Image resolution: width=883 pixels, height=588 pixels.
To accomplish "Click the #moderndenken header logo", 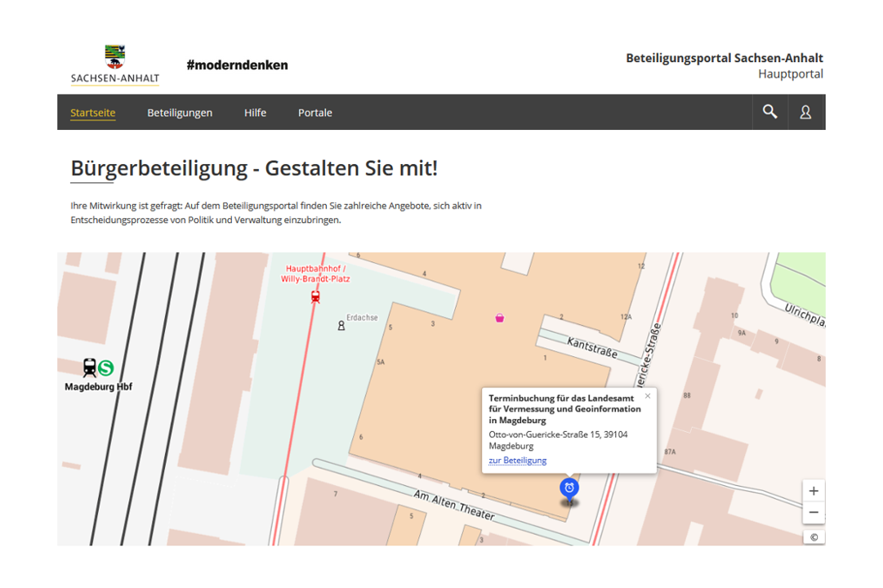I will pos(237,65).
